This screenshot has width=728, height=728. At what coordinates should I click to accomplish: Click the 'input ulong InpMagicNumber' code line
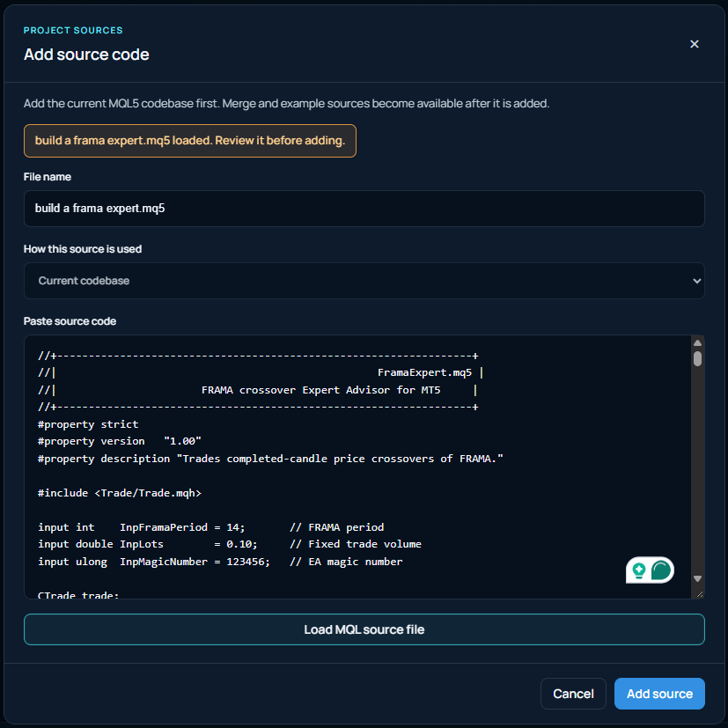point(220,562)
